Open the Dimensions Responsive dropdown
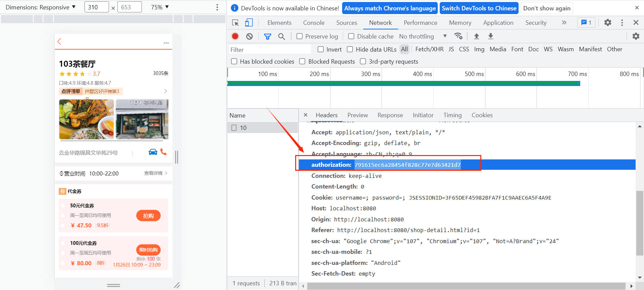This screenshot has height=290, width=644. [41, 7]
